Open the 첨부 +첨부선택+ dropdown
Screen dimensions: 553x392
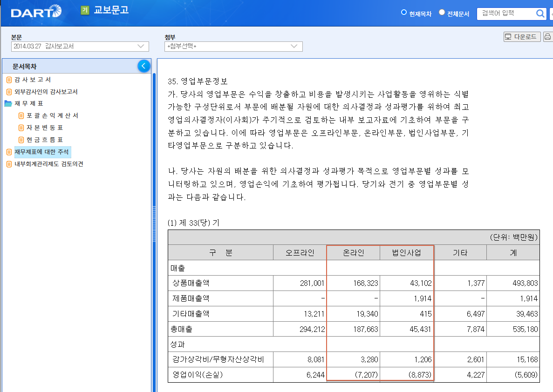pos(233,46)
